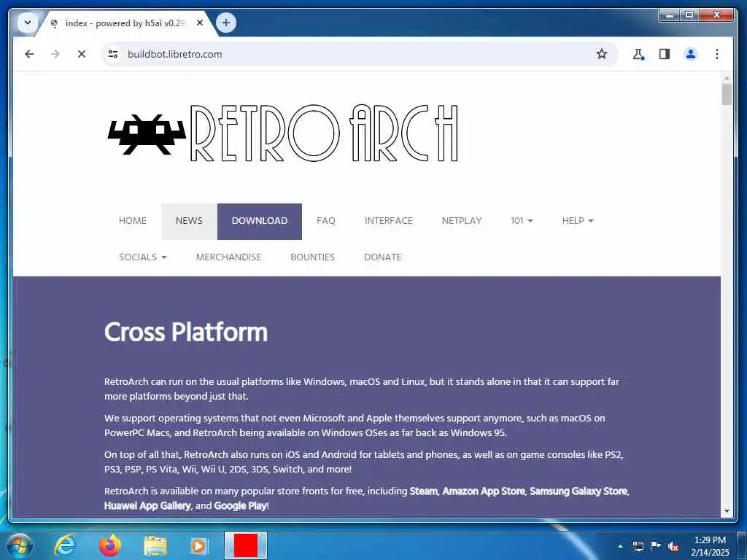Click the muted volume tray icon

673,546
